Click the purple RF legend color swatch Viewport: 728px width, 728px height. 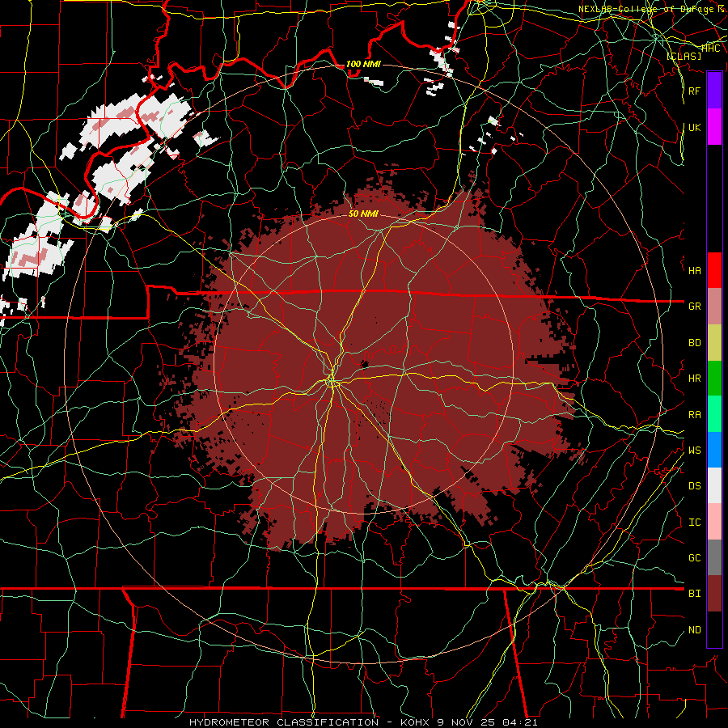pos(714,91)
